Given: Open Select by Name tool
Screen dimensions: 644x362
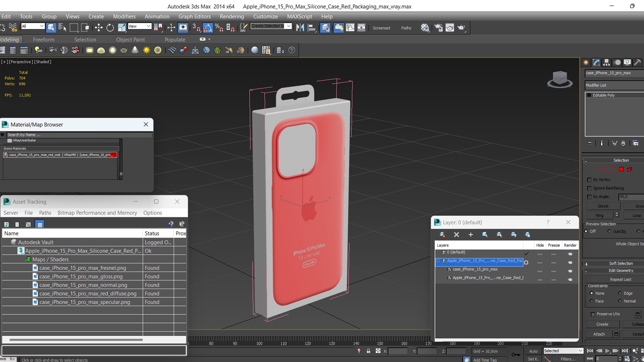Looking at the screenshot, I should (62, 27).
